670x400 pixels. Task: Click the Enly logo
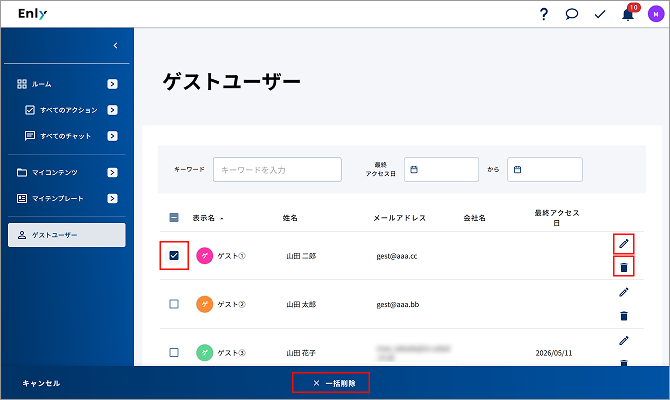(x=32, y=14)
